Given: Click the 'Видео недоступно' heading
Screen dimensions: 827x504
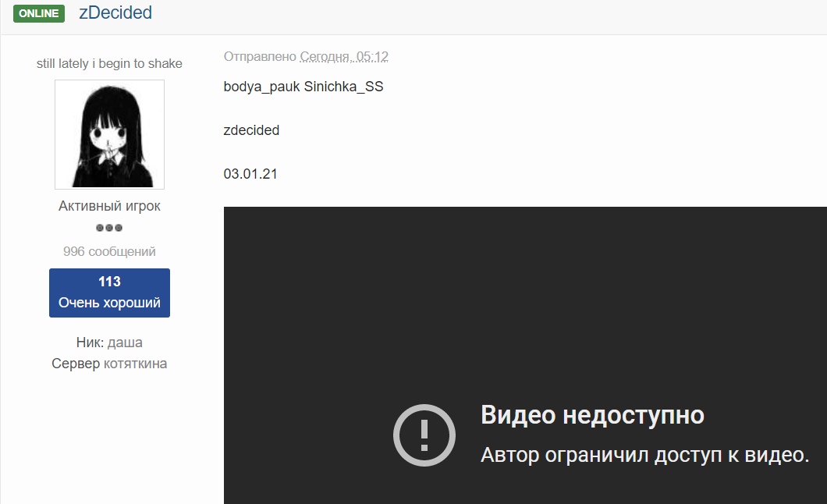Looking at the screenshot, I should click(592, 415).
